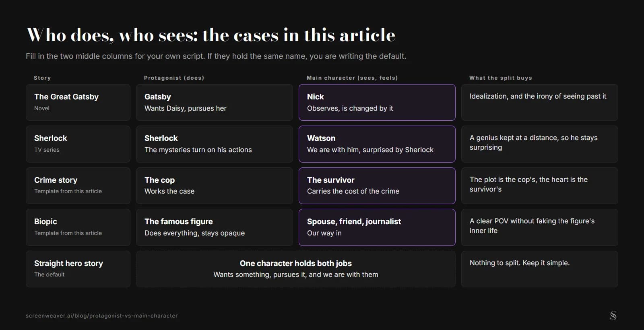Click 'The plot is the cop's' cell
644x330 pixels.
[x=539, y=186]
